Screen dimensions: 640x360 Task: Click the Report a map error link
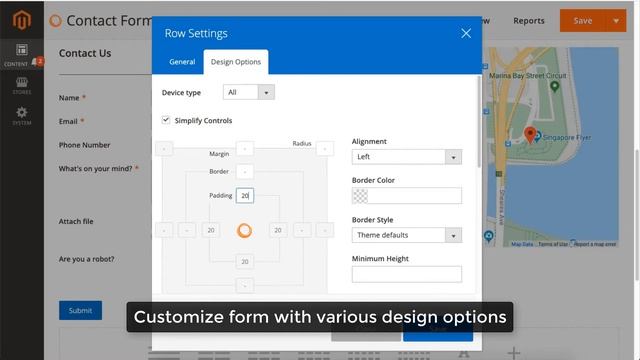click(595, 244)
